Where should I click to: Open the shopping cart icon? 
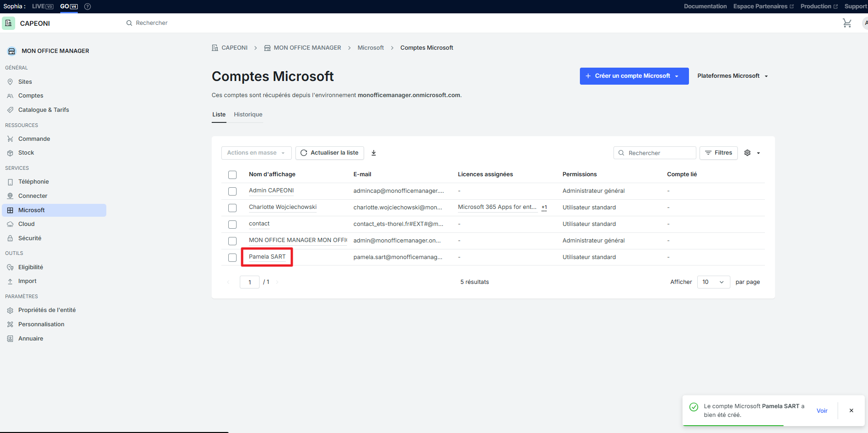[847, 23]
